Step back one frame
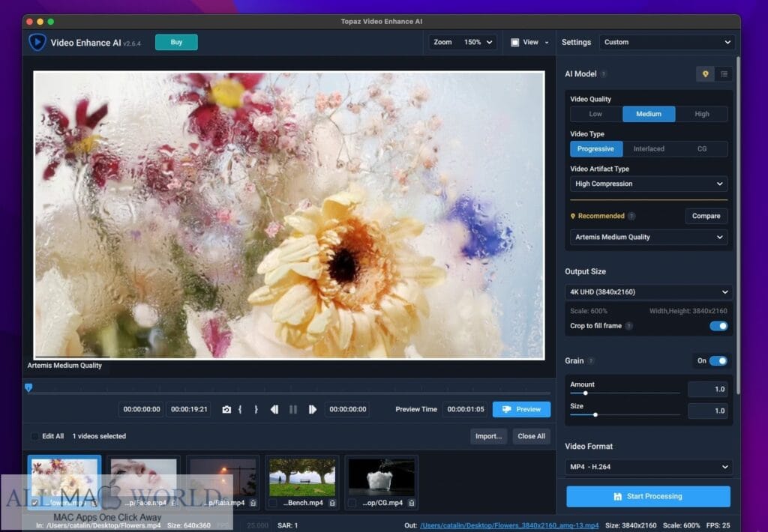This screenshot has width=768, height=532. [x=274, y=409]
